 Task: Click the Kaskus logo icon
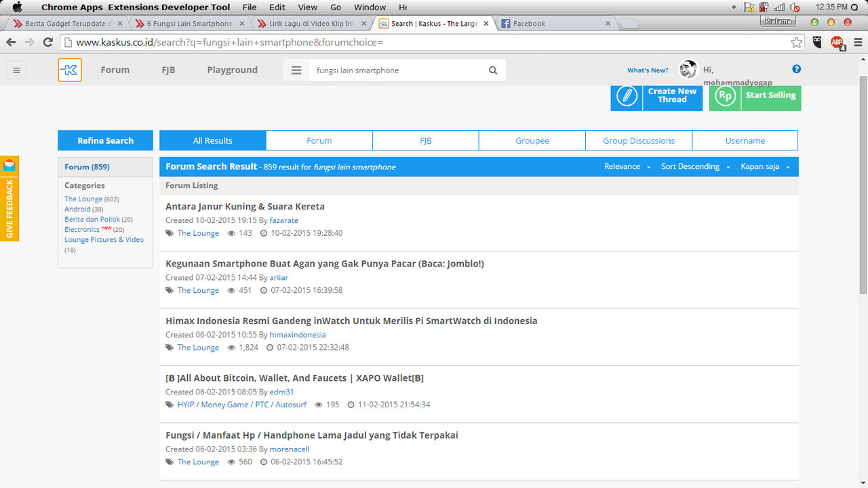70,70
